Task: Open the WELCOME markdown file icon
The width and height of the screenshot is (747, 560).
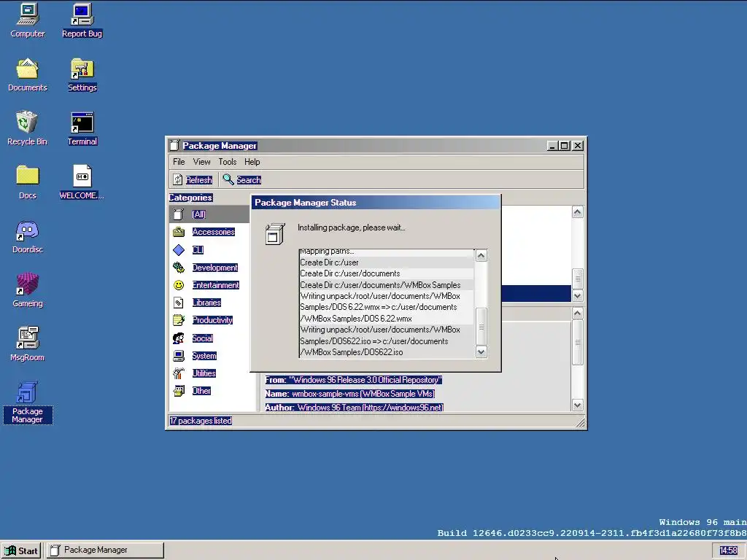Action: coord(82,182)
